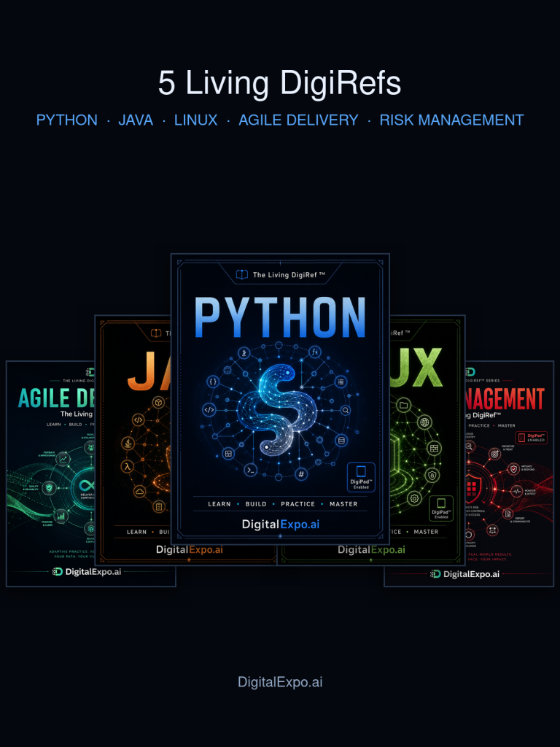Open the Python DigiRef book cover

click(x=280, y=399)
